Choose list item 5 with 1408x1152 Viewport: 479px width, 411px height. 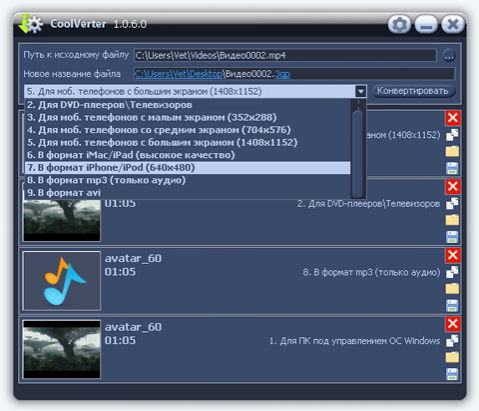tap(188, 143)
